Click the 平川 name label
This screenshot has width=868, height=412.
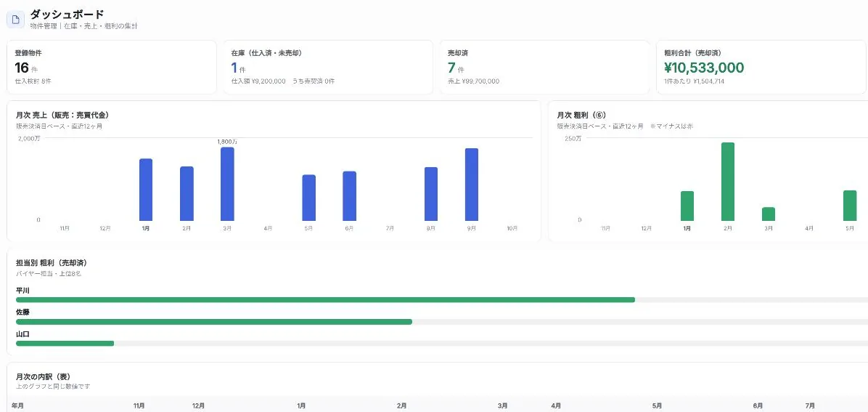pyautogui.click(x=22, y=291)
